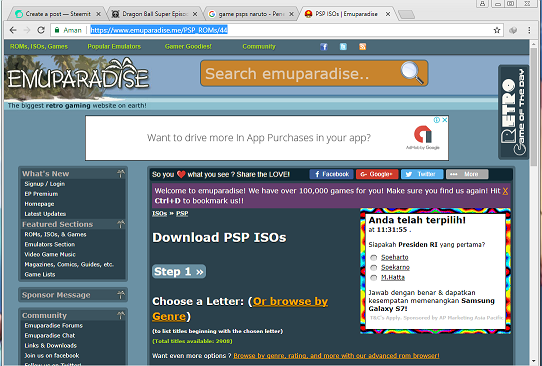Share on Twitter button

(x=422, y=174)
